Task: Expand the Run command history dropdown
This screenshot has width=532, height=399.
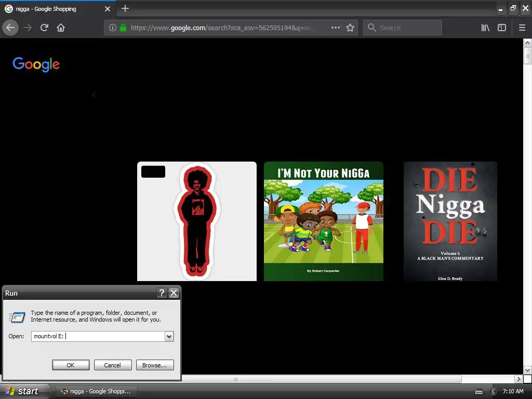Action: [x=169, y=336]
